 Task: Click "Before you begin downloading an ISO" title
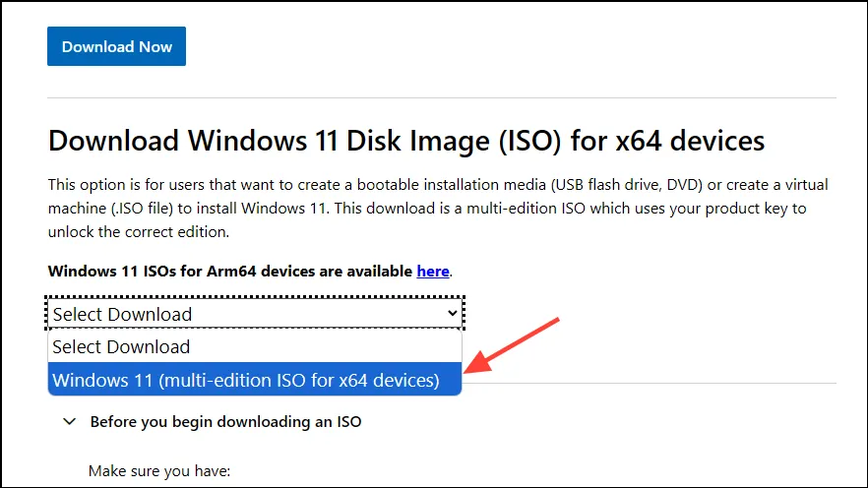tap(226, 422)
